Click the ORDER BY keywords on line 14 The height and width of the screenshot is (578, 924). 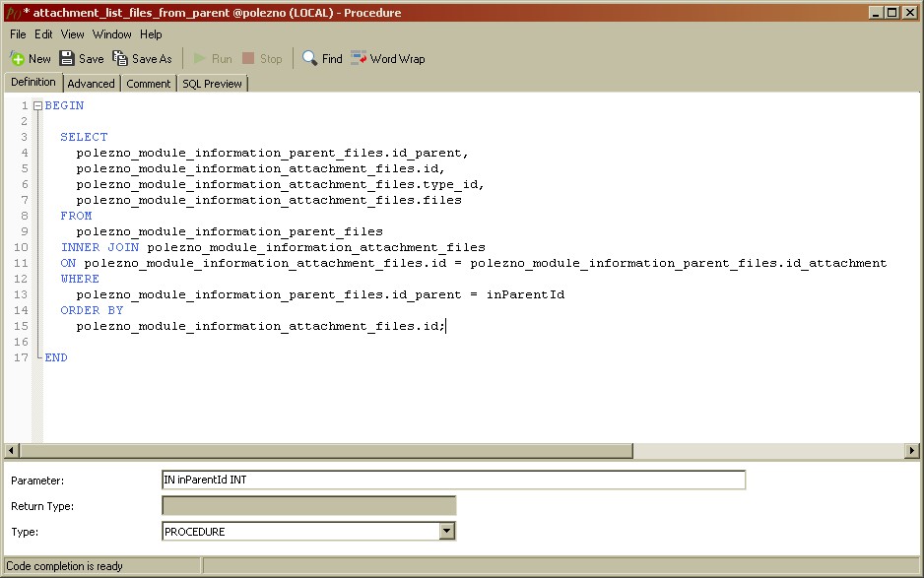92,310
